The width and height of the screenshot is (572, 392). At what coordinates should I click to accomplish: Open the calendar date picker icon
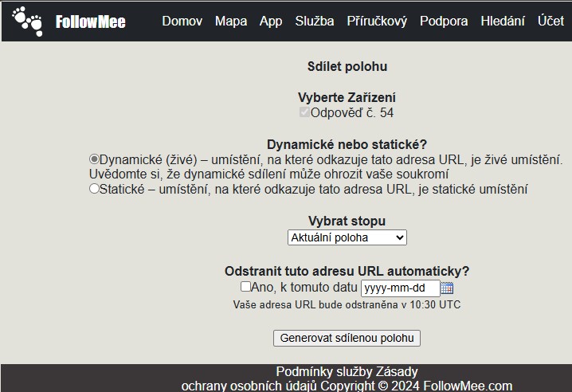pos(447,288)
